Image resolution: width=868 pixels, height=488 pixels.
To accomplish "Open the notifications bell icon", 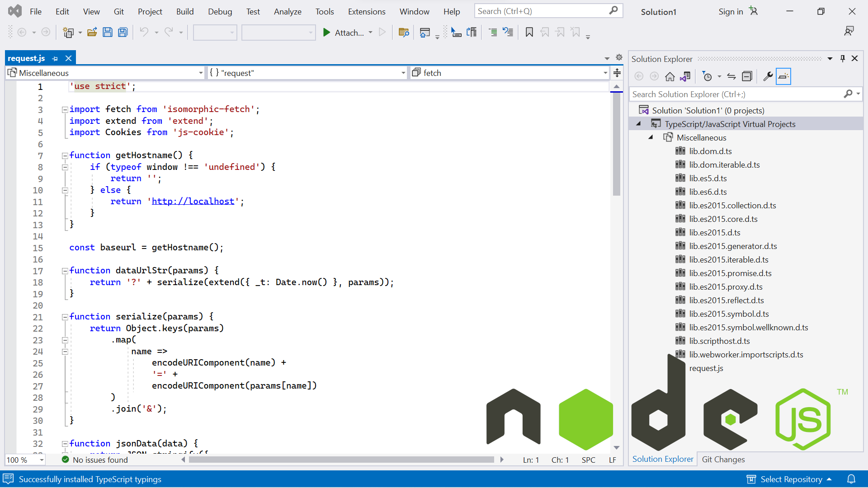I will [851, 479].
